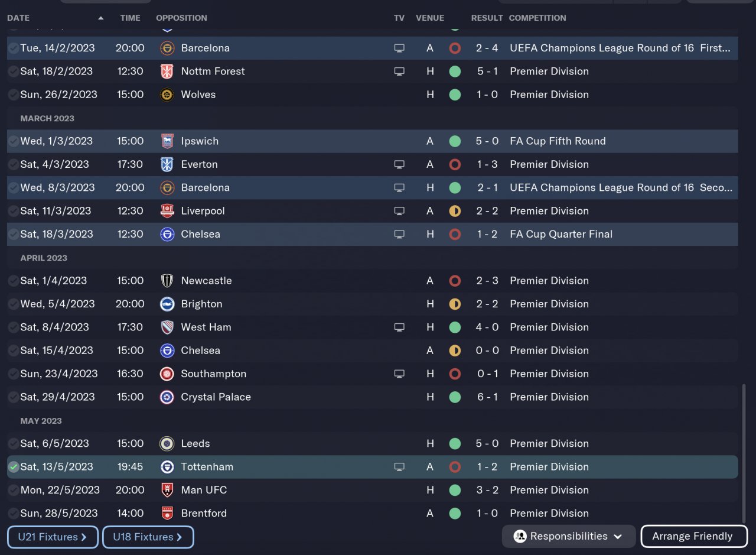Click the Nottm Forest club badge
Screen dimensions: 756x555
(x=167, y=72)
